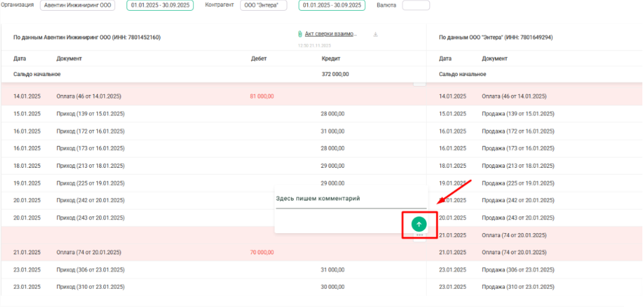Open the Контрагент selector 'ООО "Энтера"'
Viewport: 644px width, 307px height.
(263, 5)
